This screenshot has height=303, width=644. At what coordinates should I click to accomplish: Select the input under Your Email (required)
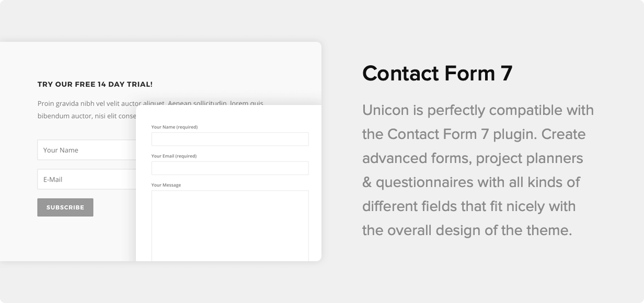coord(230,168)
